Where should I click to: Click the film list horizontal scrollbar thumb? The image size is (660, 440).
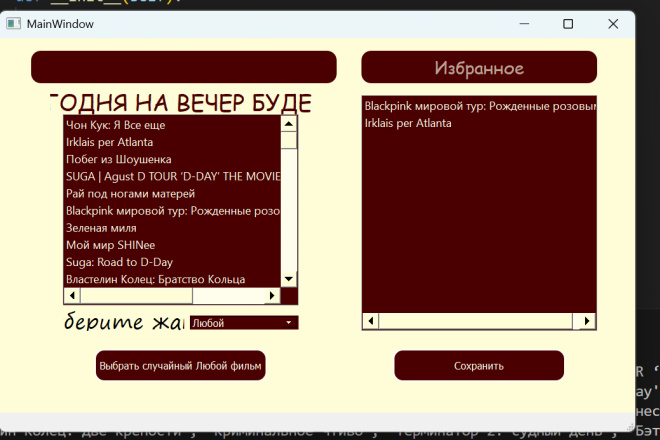point(136,296)
